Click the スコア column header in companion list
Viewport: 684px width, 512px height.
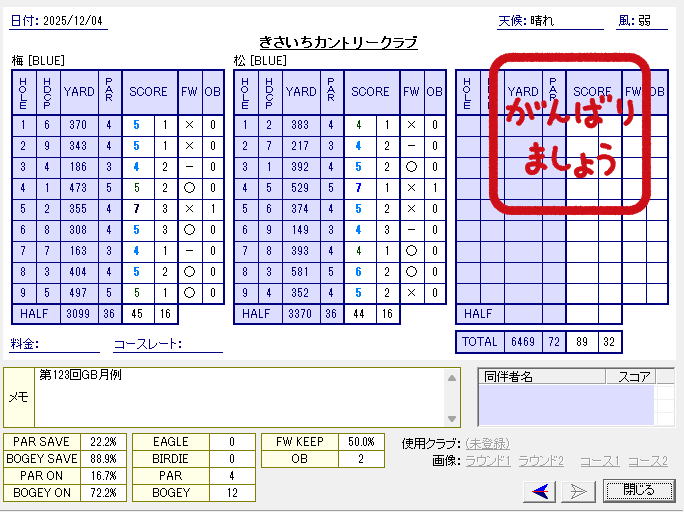coord(635,377)
